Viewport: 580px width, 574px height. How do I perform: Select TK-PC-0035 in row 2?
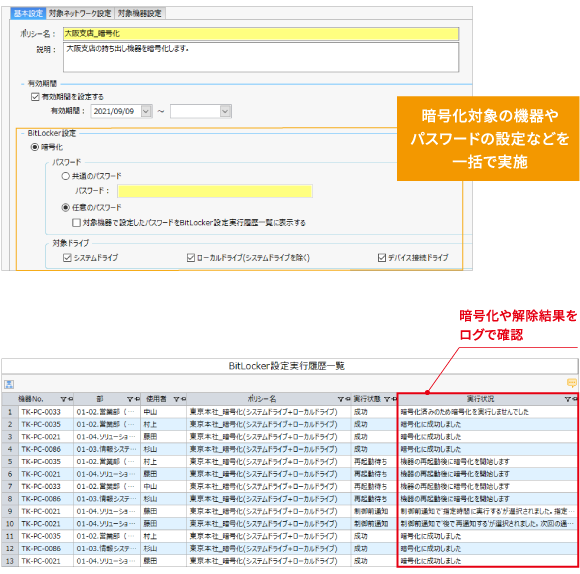pyautogui.click(x=41, y=425)
